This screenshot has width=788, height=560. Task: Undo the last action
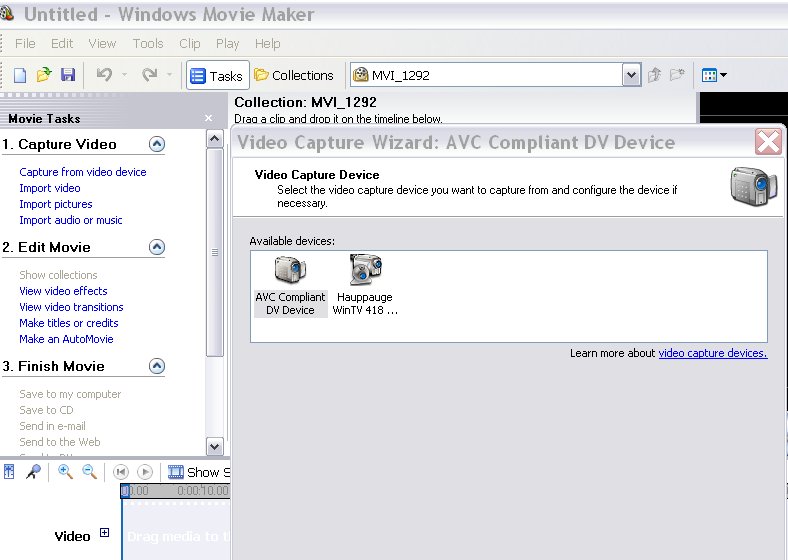(x=104, y=75)
